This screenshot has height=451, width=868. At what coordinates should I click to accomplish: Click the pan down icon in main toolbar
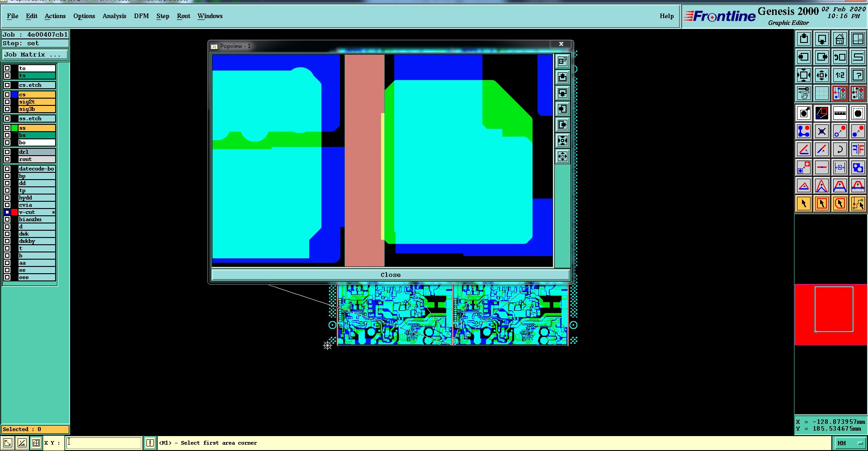tap(822, 39)
